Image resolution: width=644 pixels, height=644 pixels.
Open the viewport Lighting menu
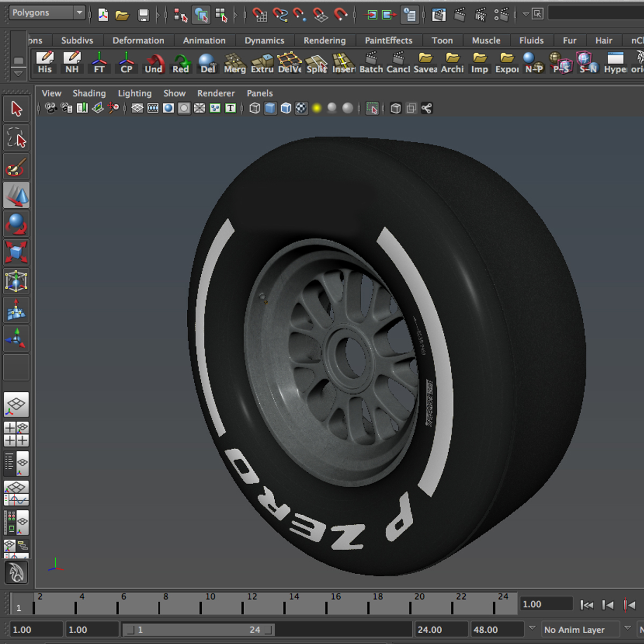tap(135, 93)
